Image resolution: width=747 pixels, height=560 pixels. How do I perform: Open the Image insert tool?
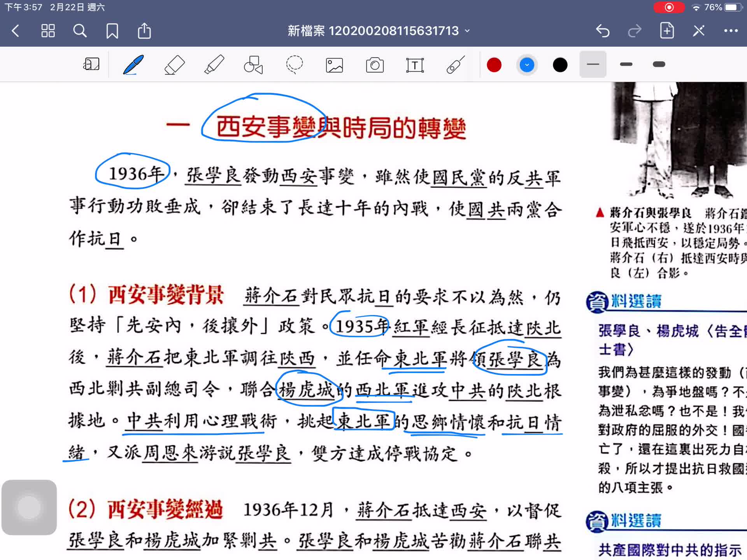tap(334, 65)
